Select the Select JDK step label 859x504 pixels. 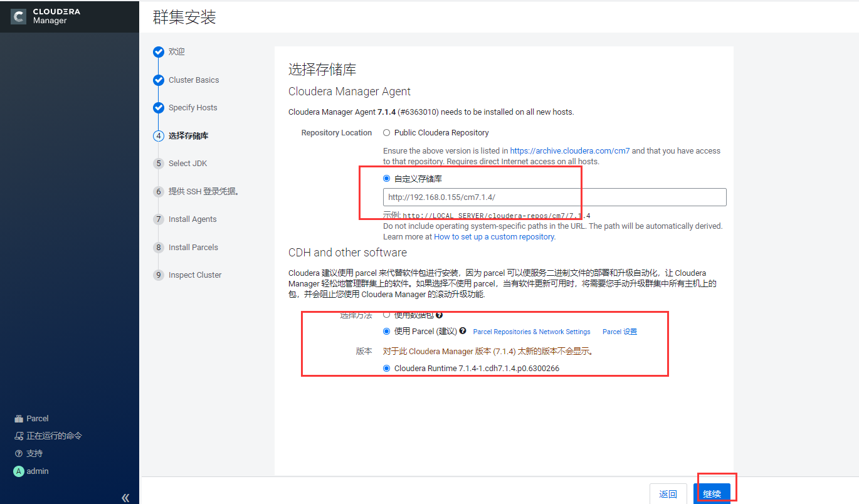tap(187, 164)
